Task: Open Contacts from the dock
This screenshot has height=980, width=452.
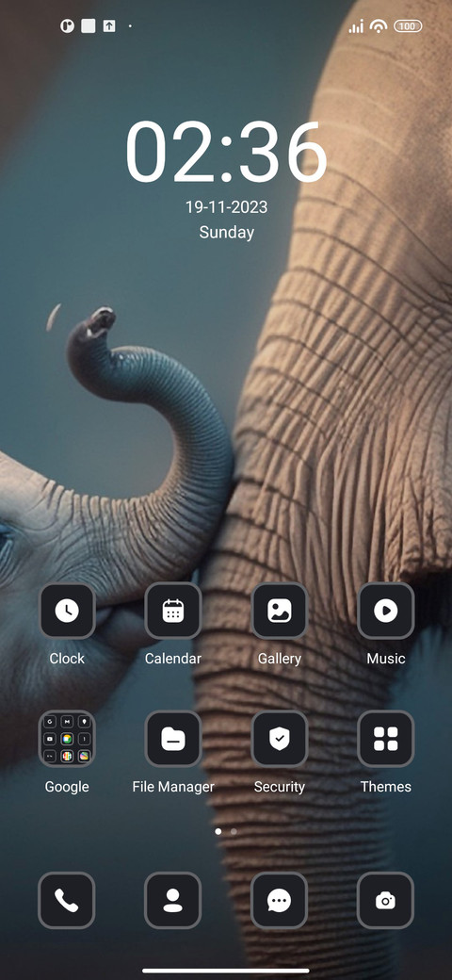Action: coord(173,901)
